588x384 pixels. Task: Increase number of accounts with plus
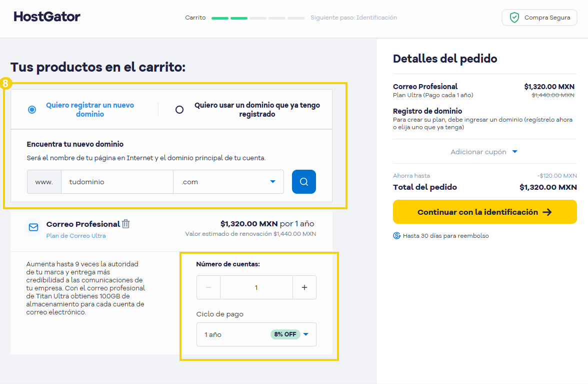coord(304,287)
